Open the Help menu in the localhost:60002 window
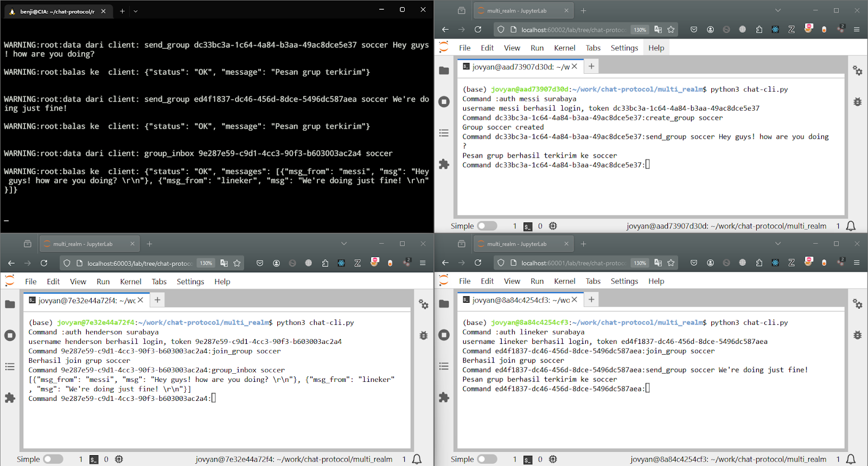 click(x=656, y=48)
